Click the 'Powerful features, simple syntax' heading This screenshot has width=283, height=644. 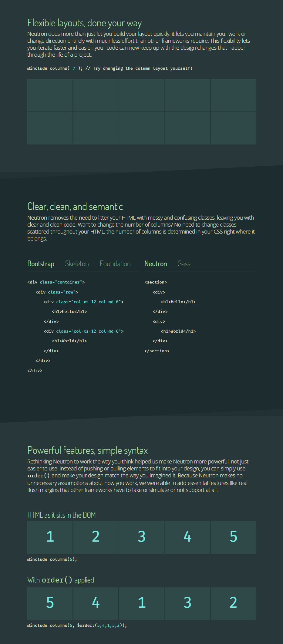pos(87,450)
